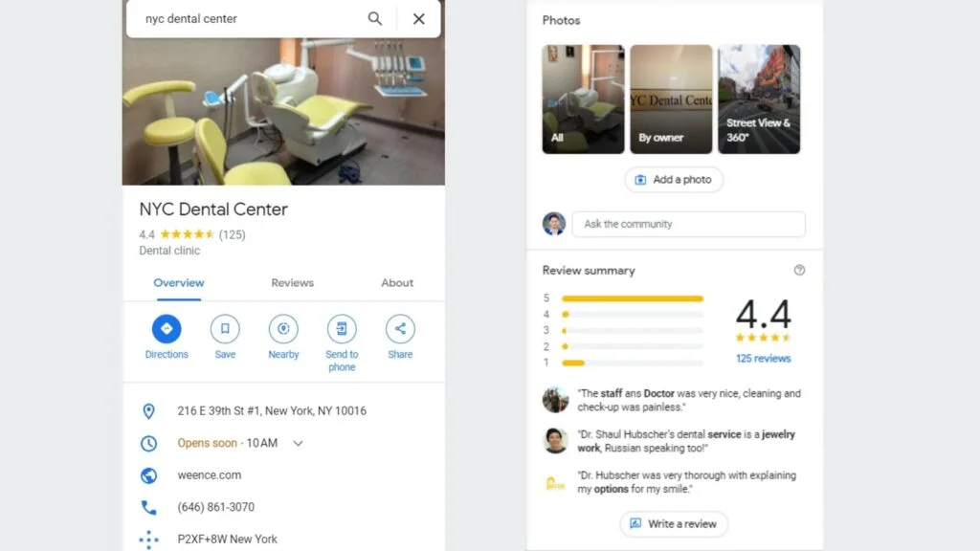Image resolution: width=980 pixels, height=551 pixels.
Task: Open the Reviews tab
Action: coord(293,283)
